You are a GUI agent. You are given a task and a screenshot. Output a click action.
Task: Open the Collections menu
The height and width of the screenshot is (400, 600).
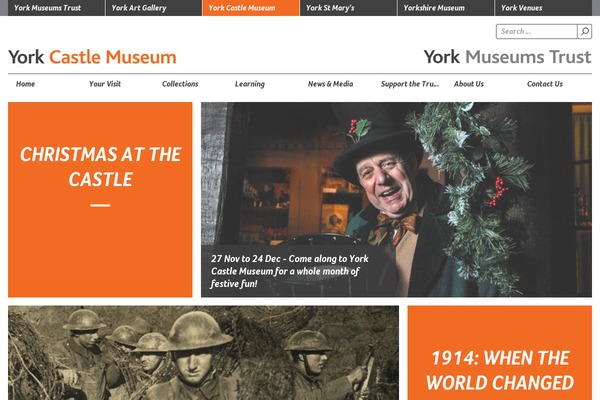pyautogui.click(x=180, y=84)
